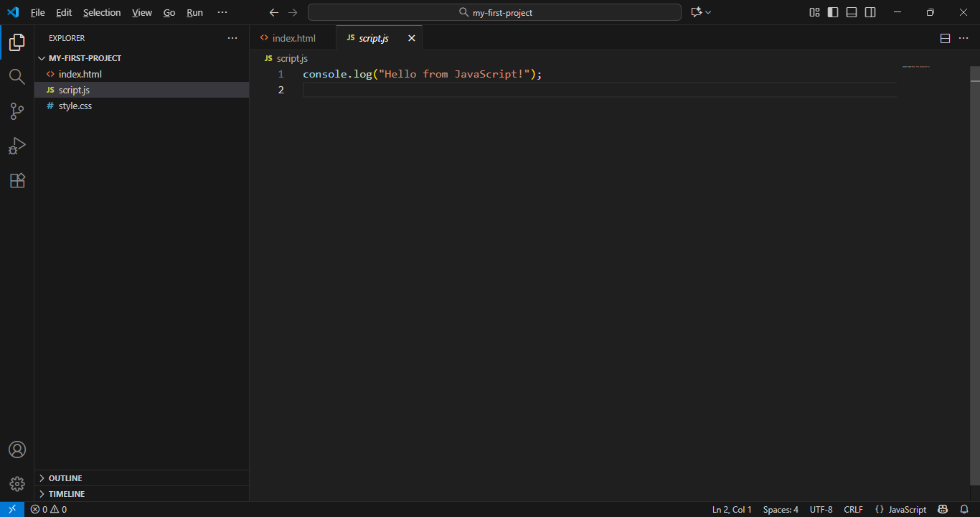Toggle the Panel visibility
This screenshot has height=517, width=980.
coord(851,12)
